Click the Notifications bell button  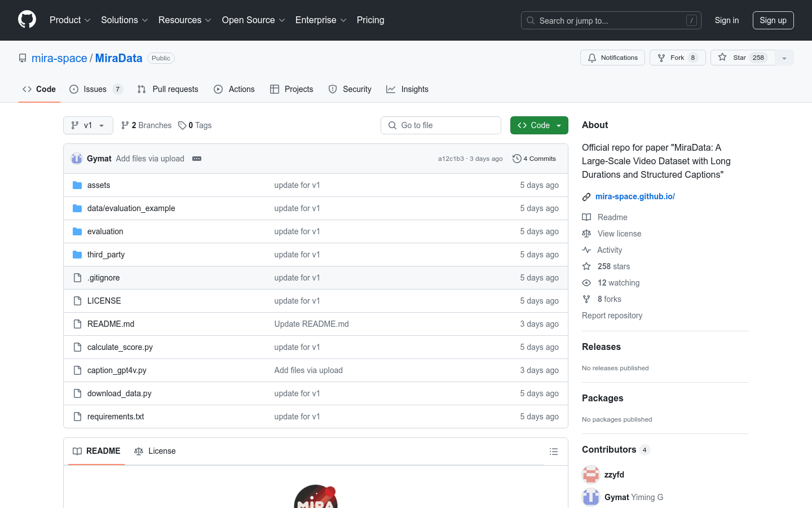612,58
